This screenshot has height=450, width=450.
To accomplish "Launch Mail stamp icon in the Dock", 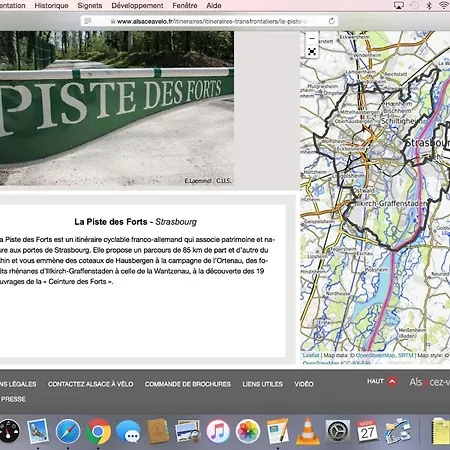I will click(38, 431).
